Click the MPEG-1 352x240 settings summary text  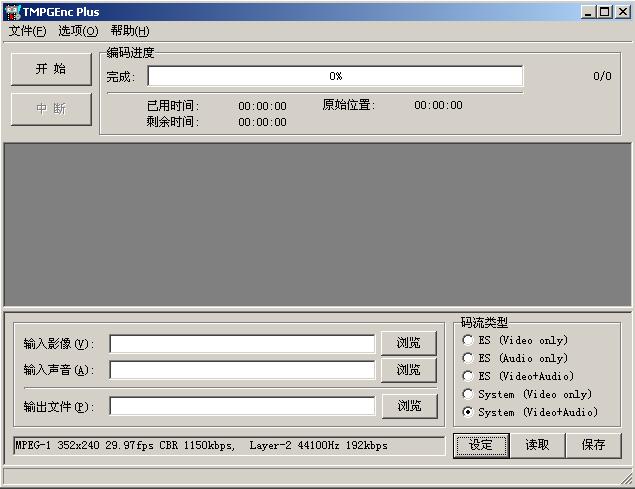tap(201, 446)
